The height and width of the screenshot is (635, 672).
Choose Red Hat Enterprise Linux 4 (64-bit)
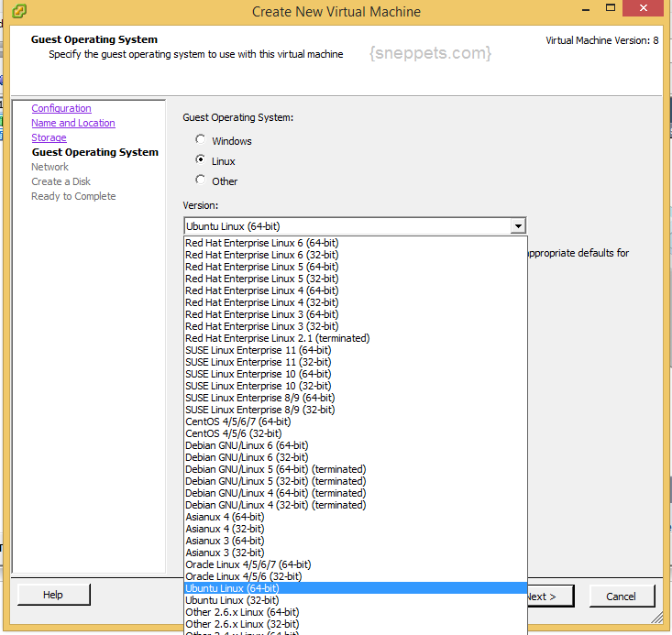356,290
